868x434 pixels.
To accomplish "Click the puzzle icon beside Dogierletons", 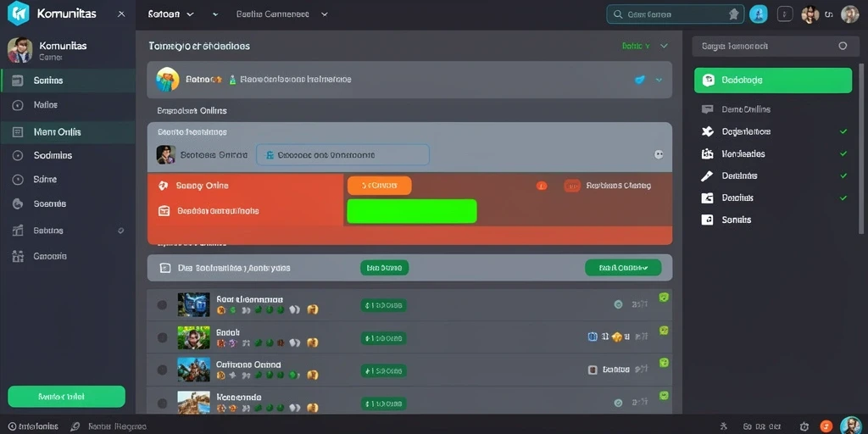I will click(708, 131).
